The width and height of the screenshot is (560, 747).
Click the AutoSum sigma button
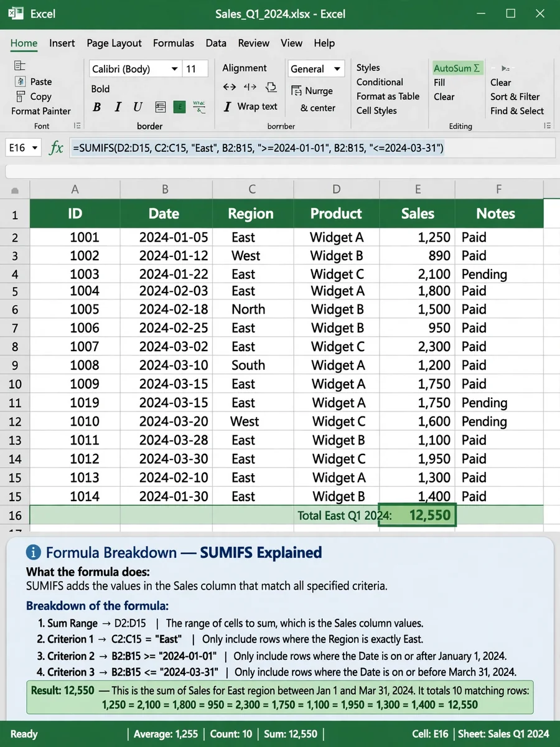point(457,68)
